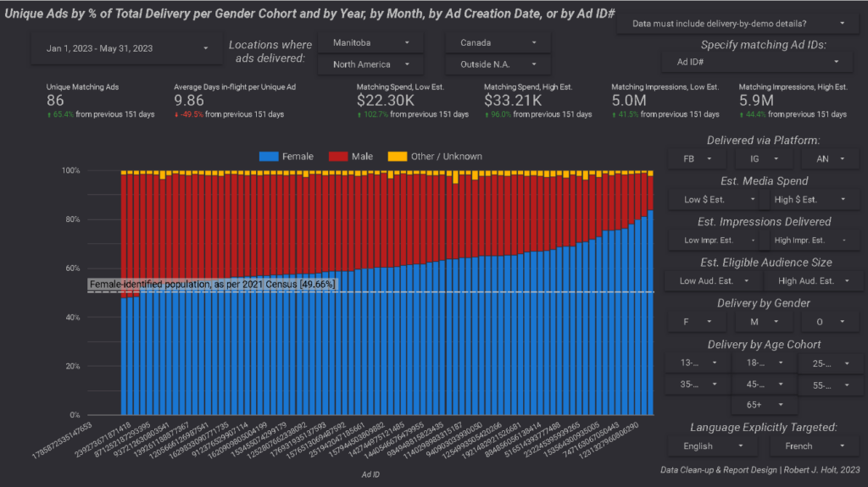This screenshot has width=868, height=487.
Task: Click the blue Female legend swatch
Action: [x=269, y=157]
